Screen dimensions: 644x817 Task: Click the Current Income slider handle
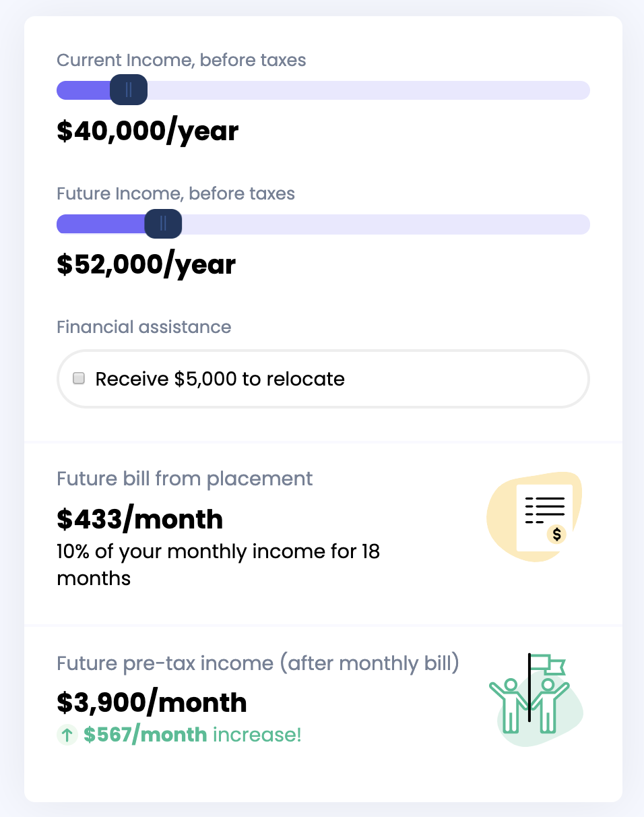(x=128, y=90)
